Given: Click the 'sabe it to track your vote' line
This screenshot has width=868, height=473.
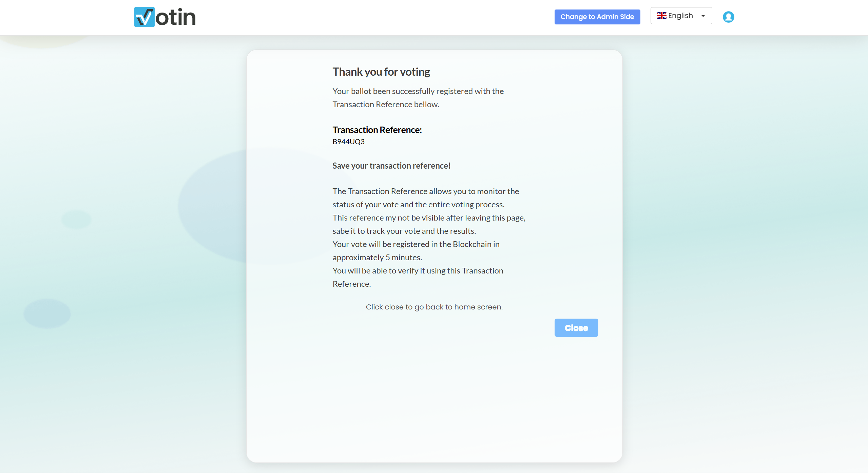Looking at the screenshot, I should point(404,231).
